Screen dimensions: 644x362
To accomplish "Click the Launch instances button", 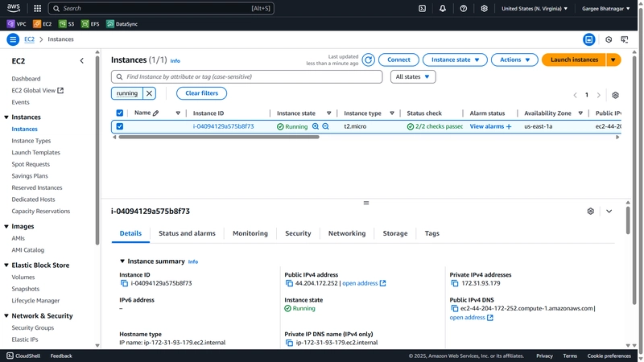I will point(574,60).
